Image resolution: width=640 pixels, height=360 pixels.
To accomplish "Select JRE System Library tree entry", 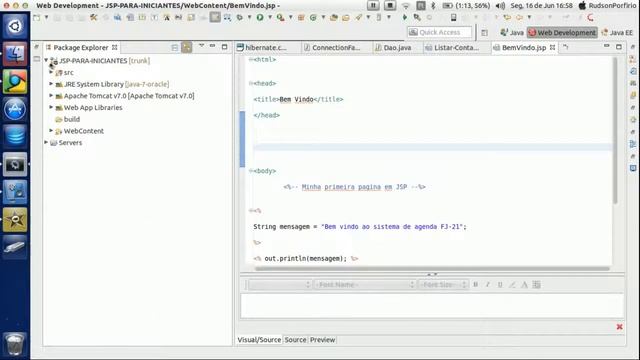I will click(x=116, y=84).
